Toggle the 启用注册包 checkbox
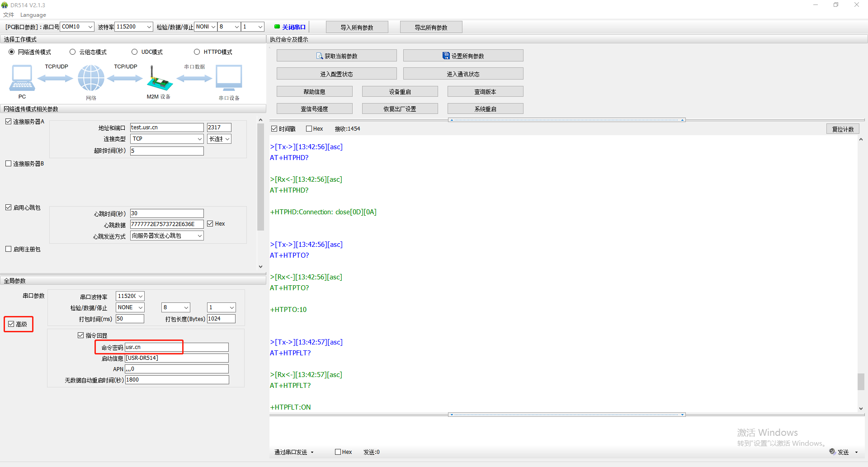The image size is (868, 467). click(9, 249)
